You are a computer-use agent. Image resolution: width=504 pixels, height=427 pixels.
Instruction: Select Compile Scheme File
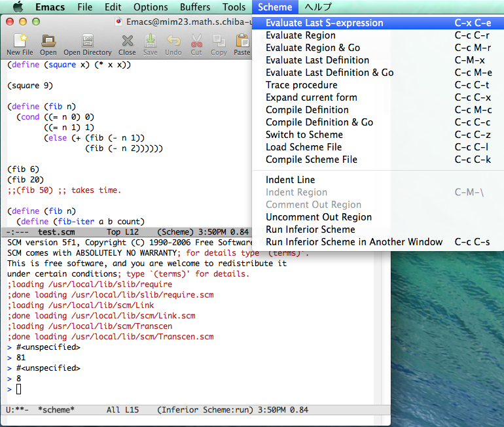point(378,160)
